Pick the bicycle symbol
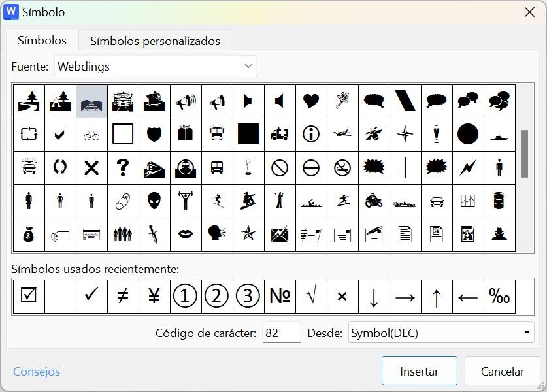The height and width of the screenshot is (392, 547). 91,135
